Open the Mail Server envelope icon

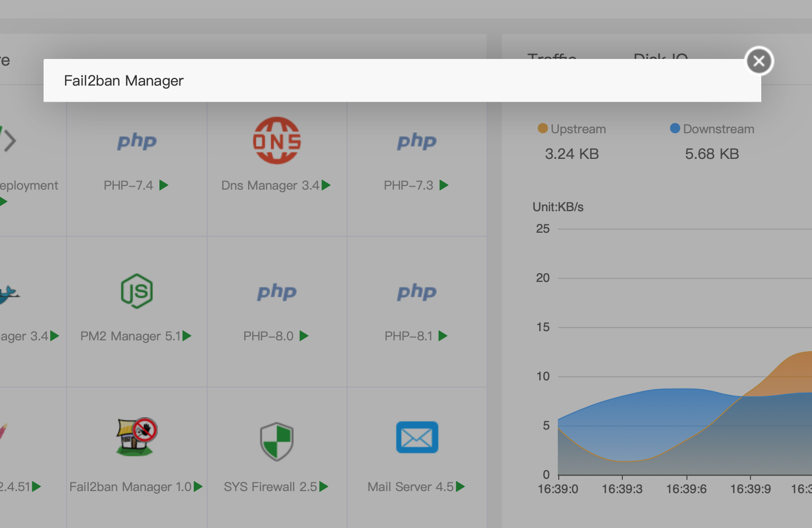point(417,437)
